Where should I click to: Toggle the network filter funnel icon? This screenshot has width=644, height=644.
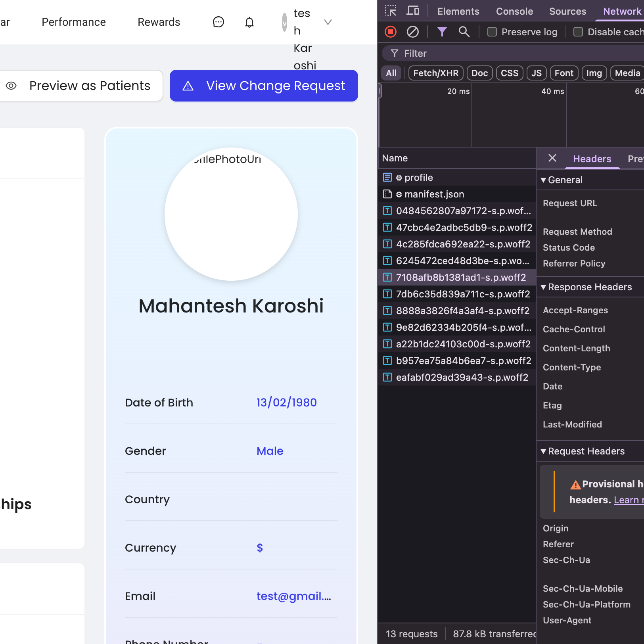click(x=442, y=32)
